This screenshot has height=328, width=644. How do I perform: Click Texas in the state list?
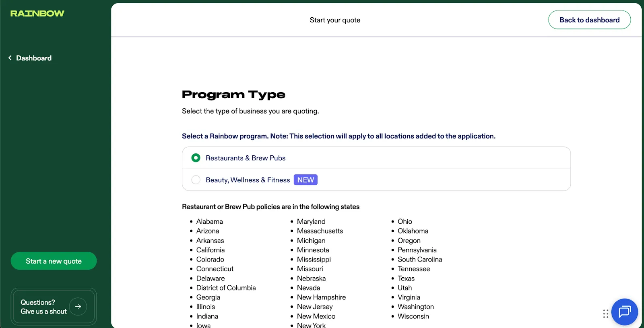click(406, 278)
